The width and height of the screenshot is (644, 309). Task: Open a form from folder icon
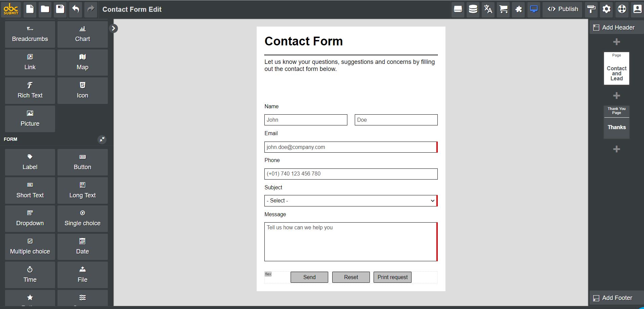coord(45,9)
